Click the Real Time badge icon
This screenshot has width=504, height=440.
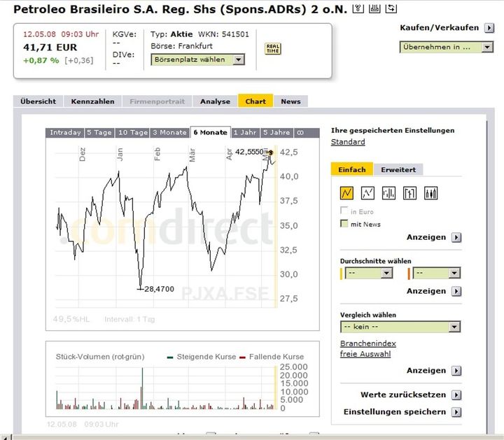pyautogui.click(x=272, y=48)
